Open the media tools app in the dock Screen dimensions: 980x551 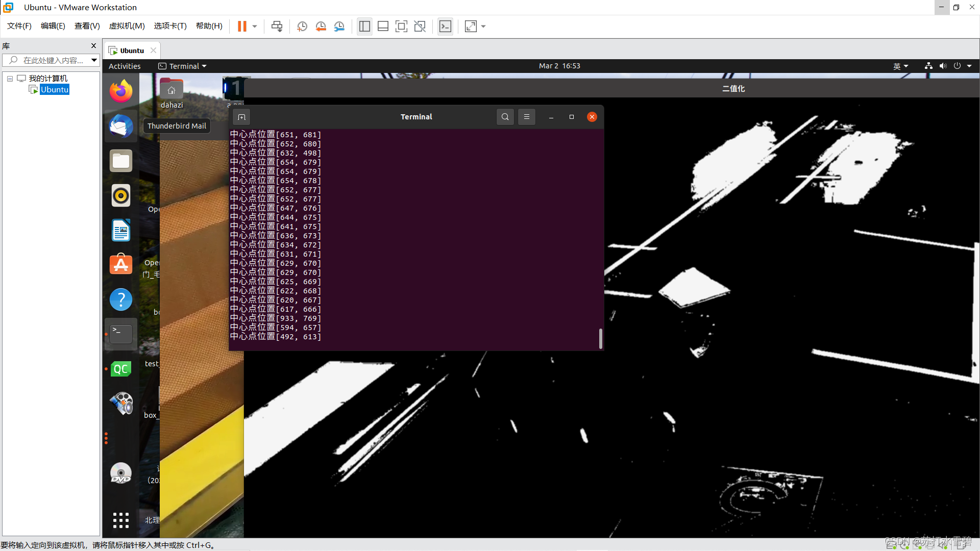pyautogui.click(x=121, y=404)
